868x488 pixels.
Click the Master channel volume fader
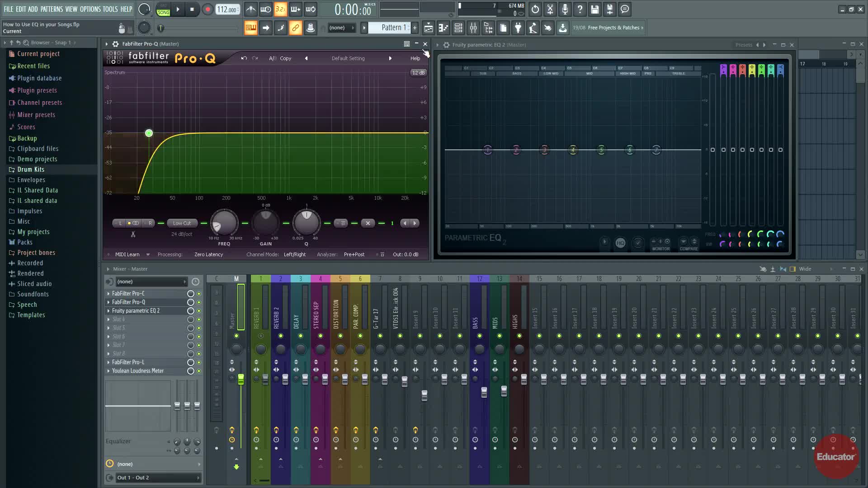(241, 380)
